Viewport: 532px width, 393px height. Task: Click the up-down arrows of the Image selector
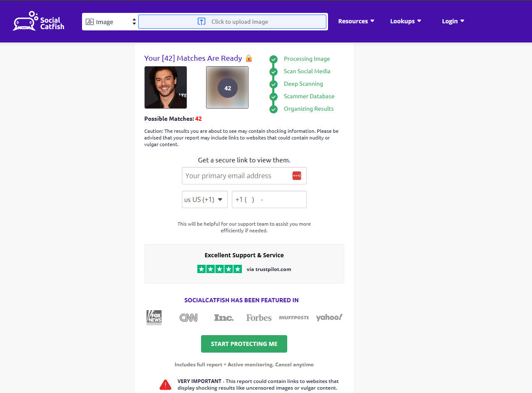click(x=134, y=22)
